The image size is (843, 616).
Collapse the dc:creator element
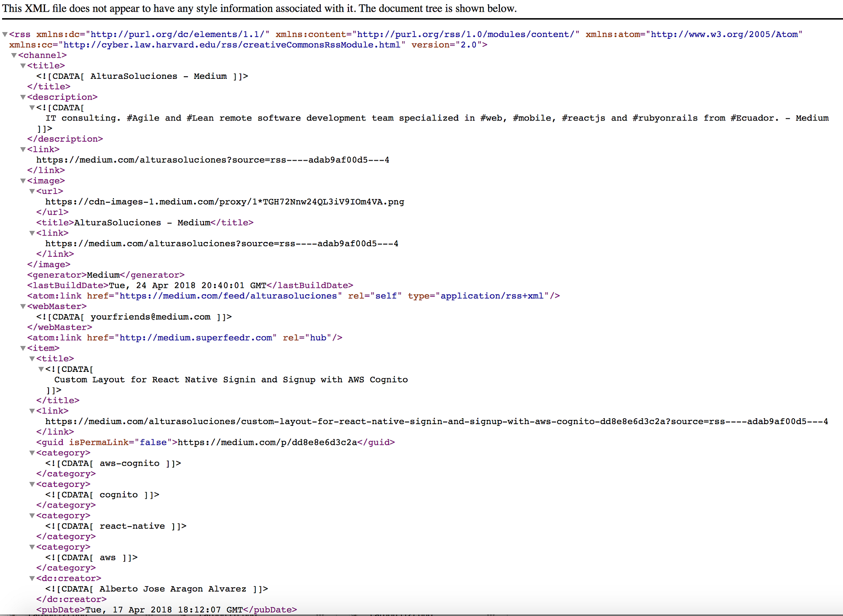pos(32,578)
